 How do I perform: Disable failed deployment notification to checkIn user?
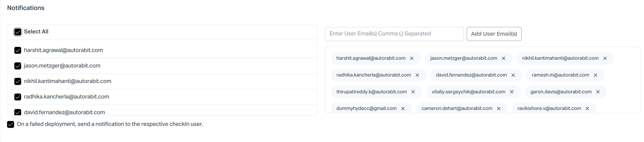tap(11, 125)
